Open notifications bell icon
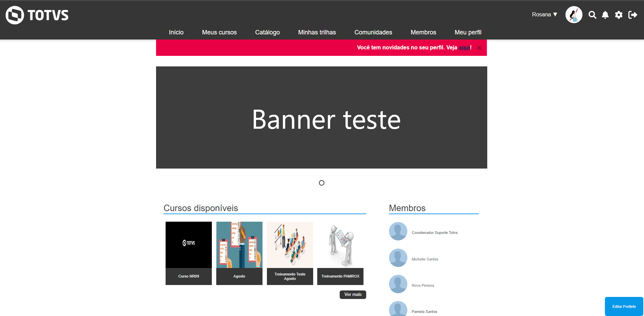Screen dimensions: 644x316 605,15
